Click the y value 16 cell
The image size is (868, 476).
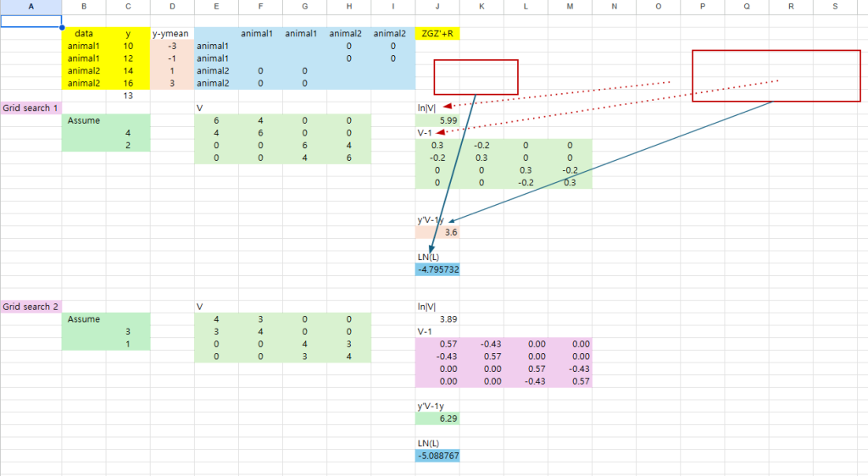click(128, 84)
